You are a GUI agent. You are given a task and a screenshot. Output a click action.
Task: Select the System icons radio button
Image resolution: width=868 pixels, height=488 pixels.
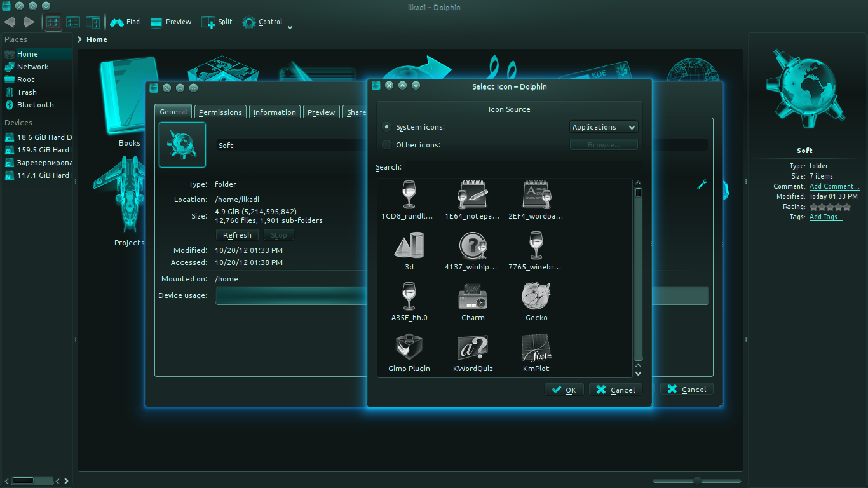tap(386, 126)
